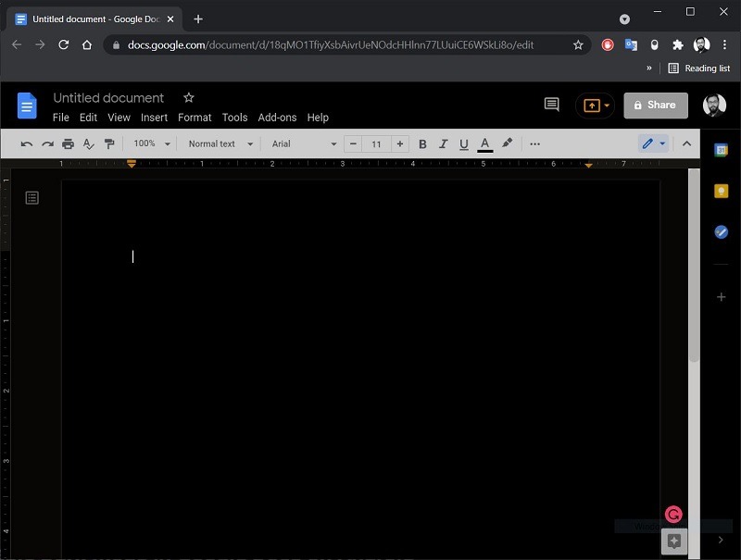Close the Untitled document tab
The width and height of the screenshot is (741, 560).
click(170, 19)
